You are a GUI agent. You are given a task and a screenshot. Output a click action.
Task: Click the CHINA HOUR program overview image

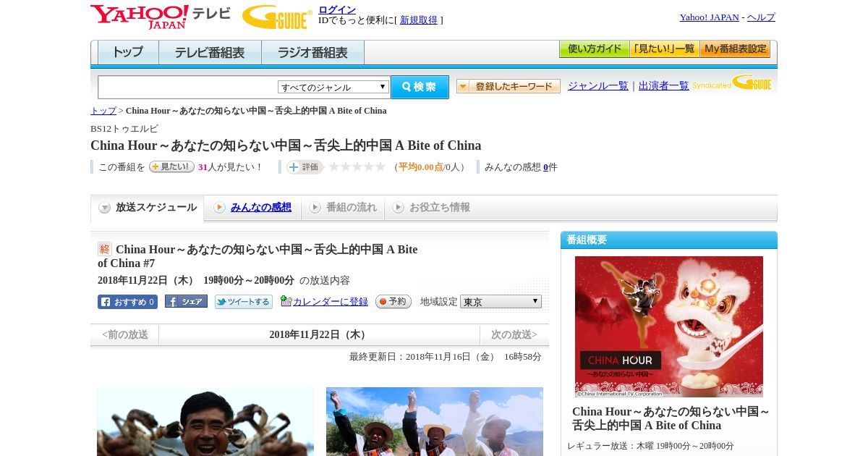(669, 326)
